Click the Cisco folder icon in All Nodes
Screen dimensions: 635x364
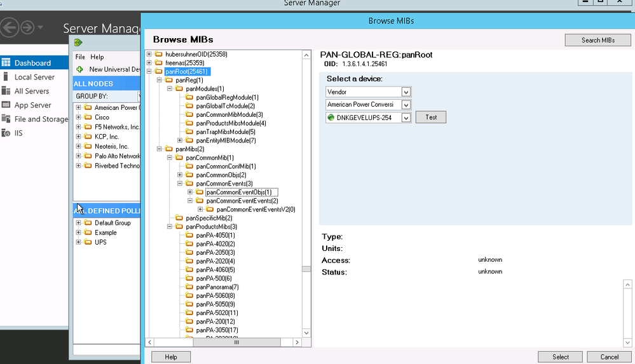click(x=87, y=118)
